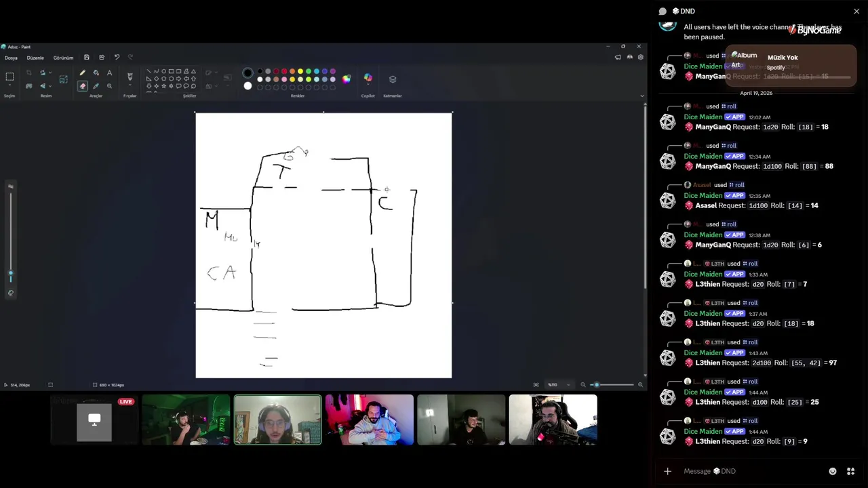Expand the Flip options dropdown arrow
868x488 pixels.
coord(50,86)
